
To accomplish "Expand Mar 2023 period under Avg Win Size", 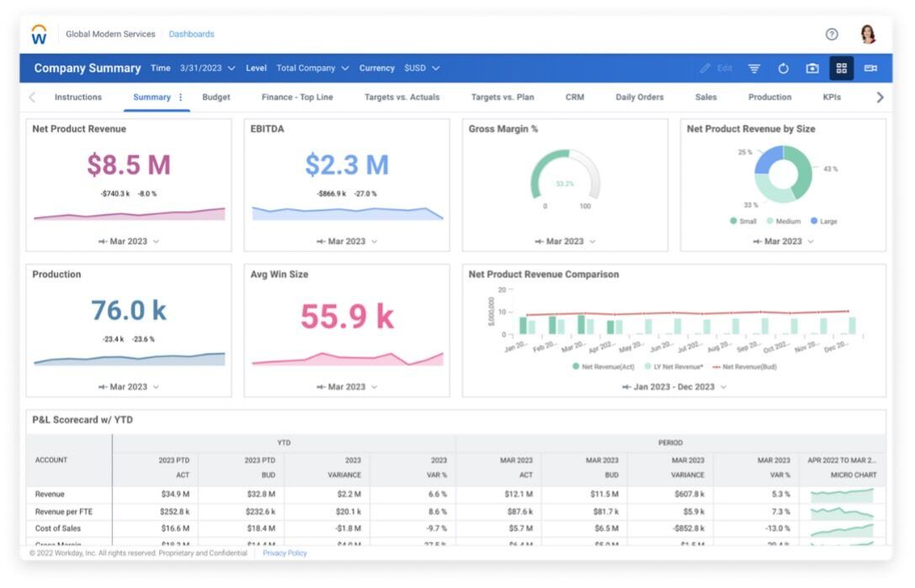I will pyautogui.click(x=347, y=387).
